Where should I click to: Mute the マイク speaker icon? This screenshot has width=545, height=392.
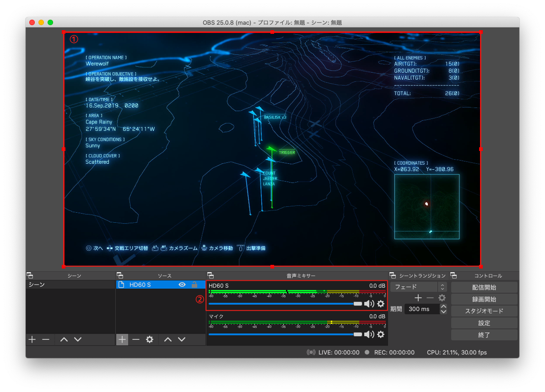click(x=369, y=334)
